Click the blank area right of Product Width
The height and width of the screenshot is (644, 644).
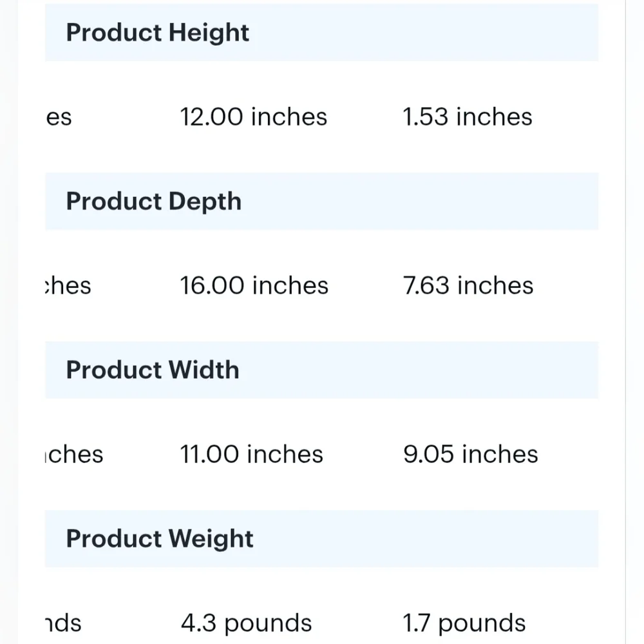click(418, 370)
